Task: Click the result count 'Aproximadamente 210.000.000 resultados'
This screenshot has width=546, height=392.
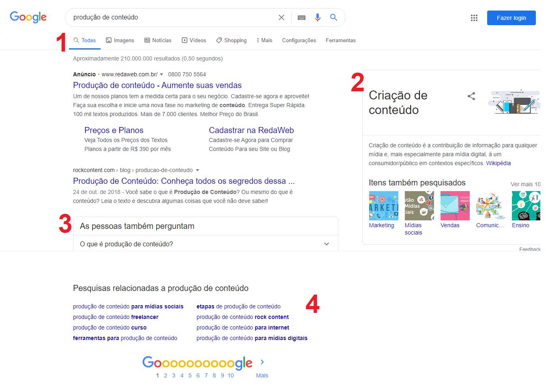Action: point(127,58)
